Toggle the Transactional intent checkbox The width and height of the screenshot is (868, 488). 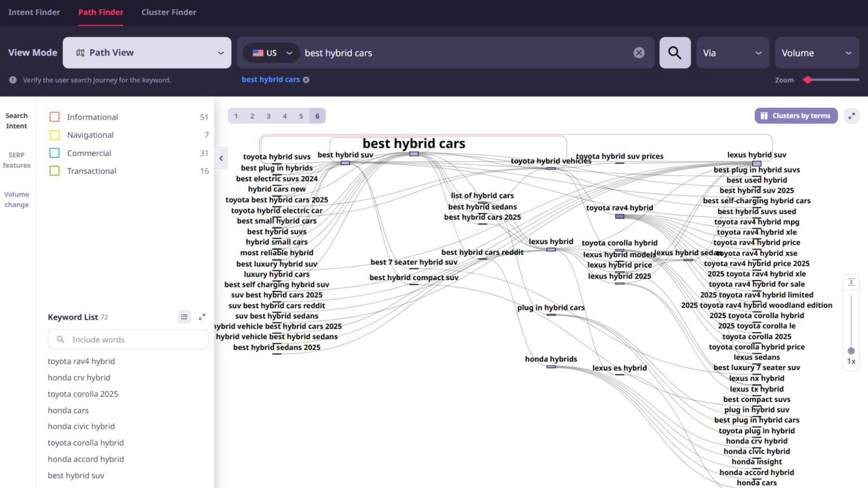click(54, 171)
